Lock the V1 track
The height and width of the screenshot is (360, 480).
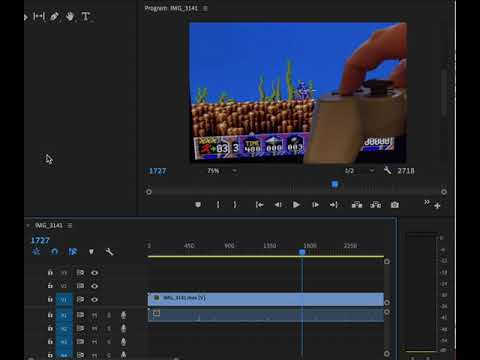tap(50, 299)
